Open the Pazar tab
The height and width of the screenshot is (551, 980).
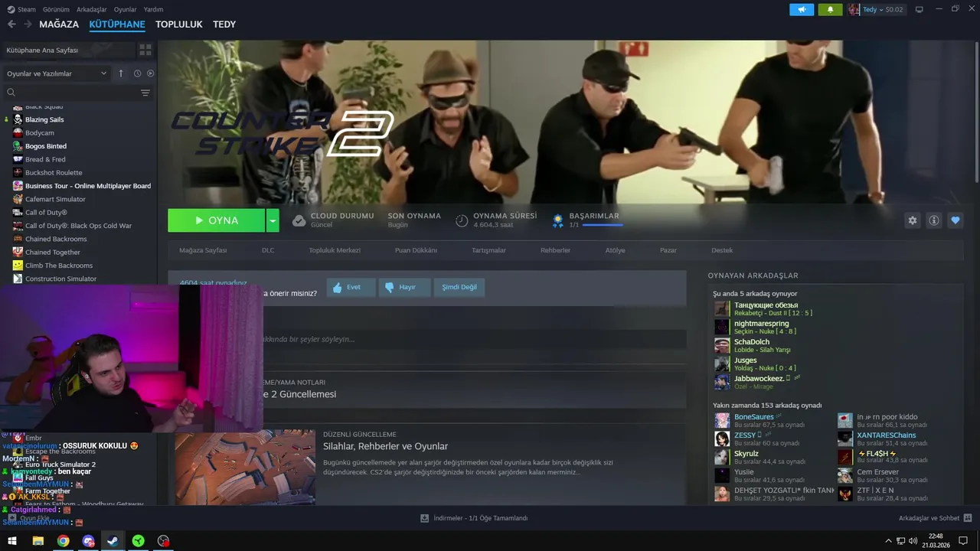click(668, 250)
